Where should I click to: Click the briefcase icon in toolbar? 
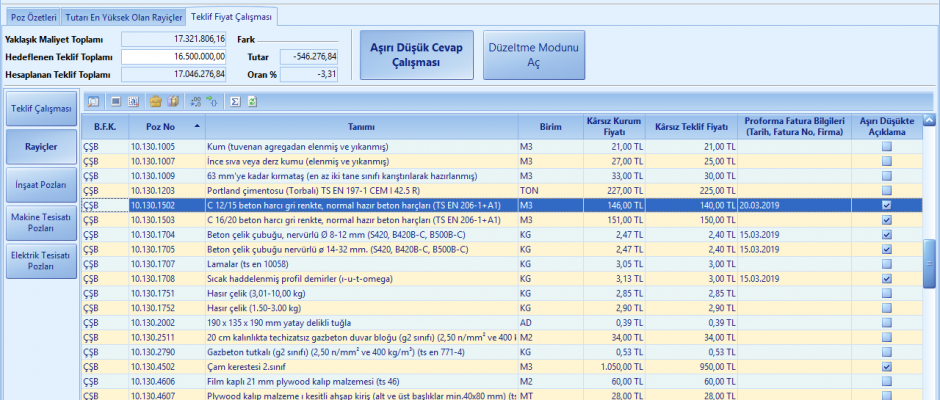[155, 101]
